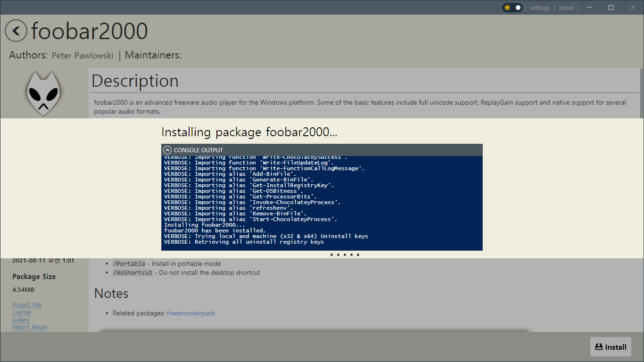Screen dimensions: 644x362
Task: Click the Install button
Action: [x=611, y=347]
